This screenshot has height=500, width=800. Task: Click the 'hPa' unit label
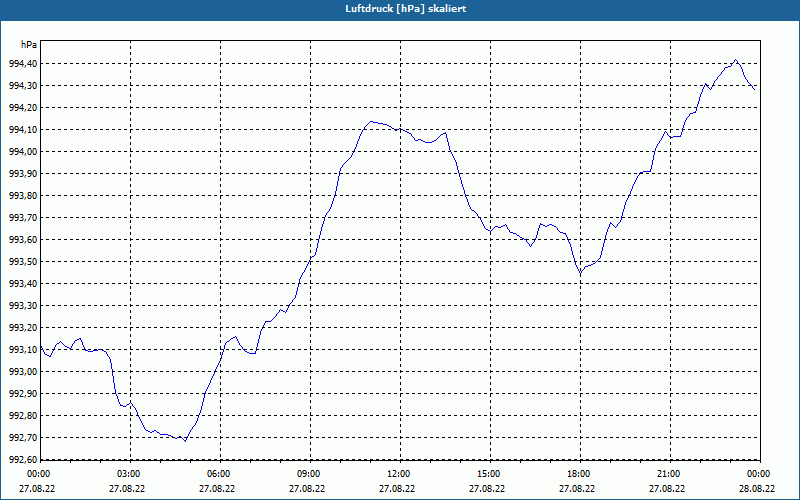29,45
